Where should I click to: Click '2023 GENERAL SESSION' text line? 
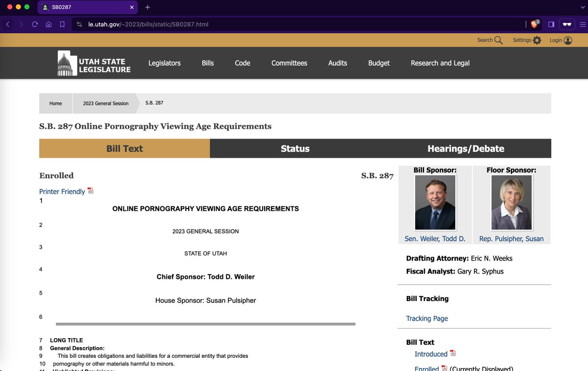tap(206, 231)
